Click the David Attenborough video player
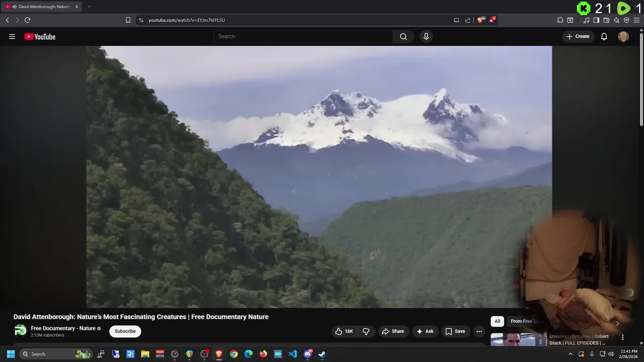This screenshot has width=644, height=362. [x=319, y=176]
